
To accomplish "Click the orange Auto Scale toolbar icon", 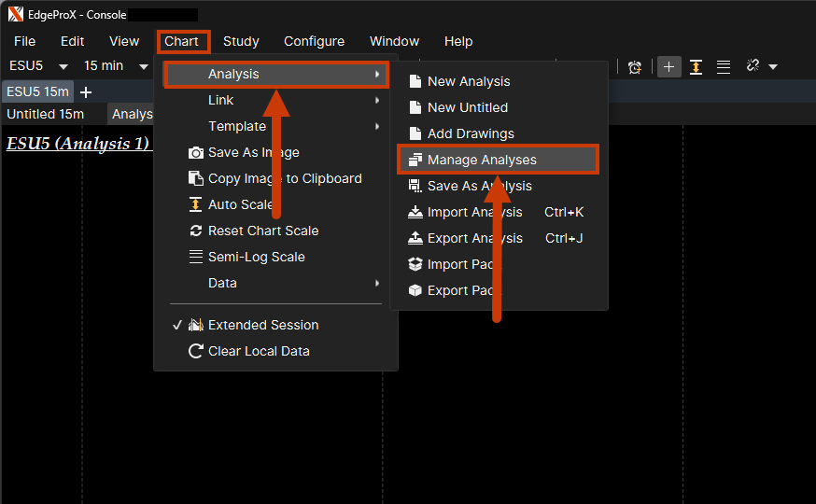I will coord(696,67).
